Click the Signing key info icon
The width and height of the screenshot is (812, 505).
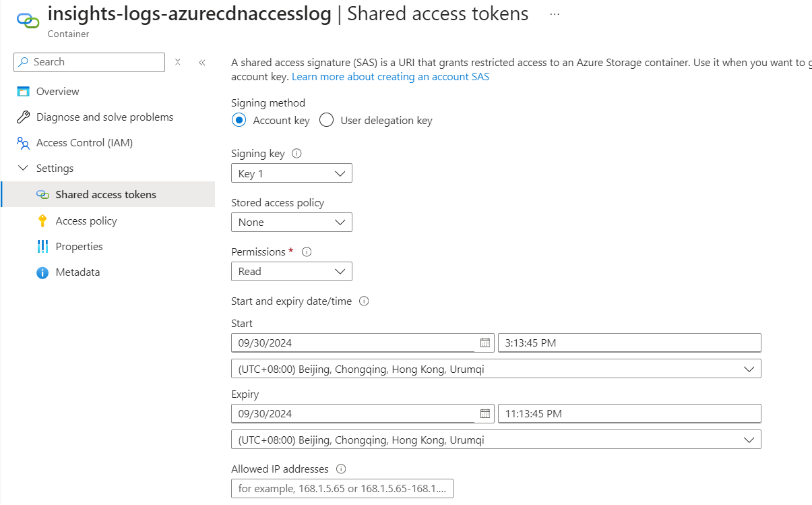pyautogui.click(x=296, y=154)
